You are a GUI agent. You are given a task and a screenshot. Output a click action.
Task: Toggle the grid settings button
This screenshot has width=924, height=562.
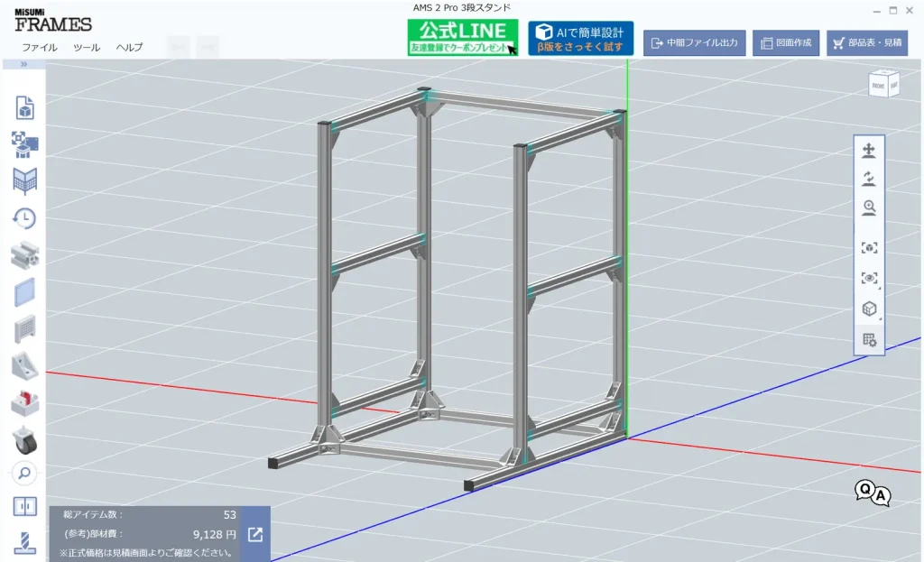[x=869, y=340]
